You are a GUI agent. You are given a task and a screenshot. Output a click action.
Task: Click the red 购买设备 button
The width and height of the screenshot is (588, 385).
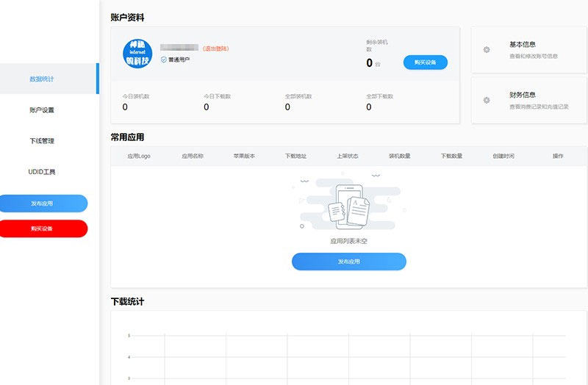tap(43, 229)
